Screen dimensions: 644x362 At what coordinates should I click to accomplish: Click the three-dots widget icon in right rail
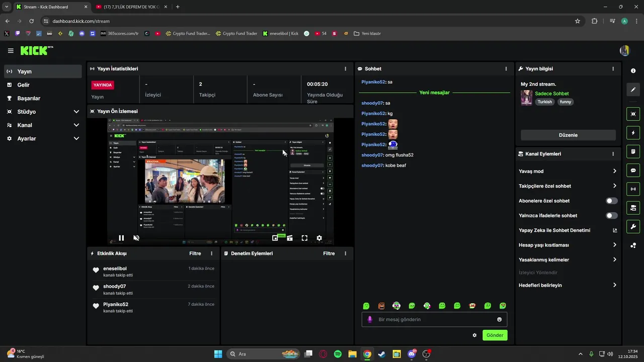(x=633, y=245)
